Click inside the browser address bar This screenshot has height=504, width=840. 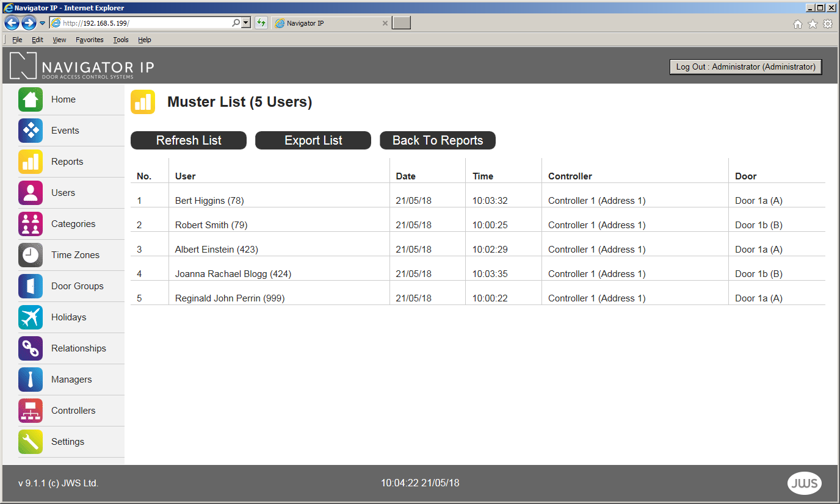140,23
